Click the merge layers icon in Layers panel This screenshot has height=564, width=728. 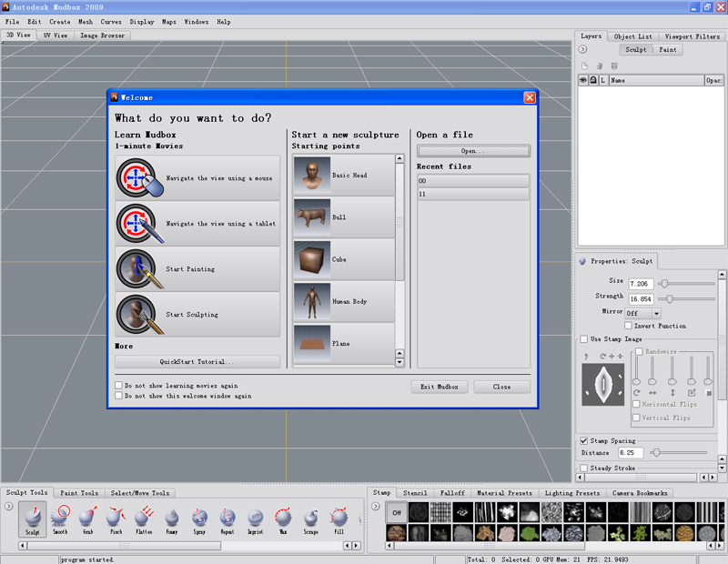pyautogui.click(x=614, y=65)
